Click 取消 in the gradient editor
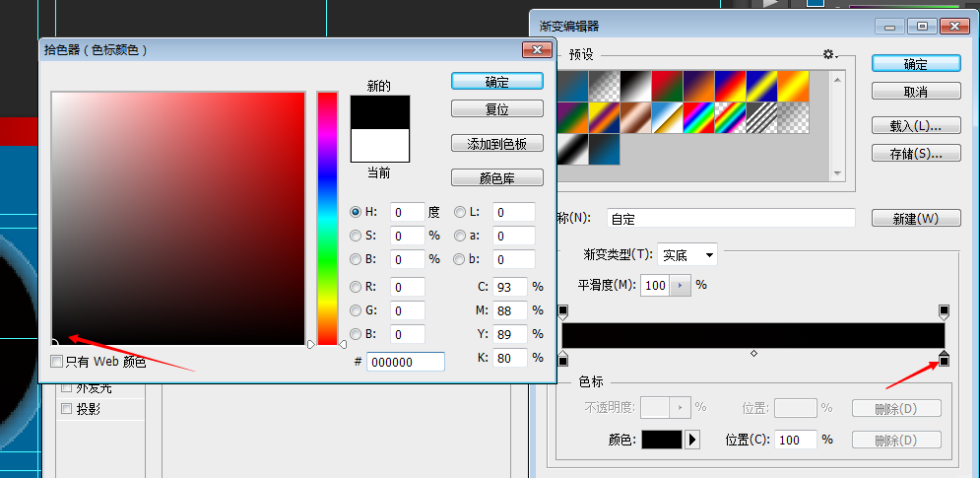The height and width of the screenshot is (478, 980). click(x=916, y=92)
